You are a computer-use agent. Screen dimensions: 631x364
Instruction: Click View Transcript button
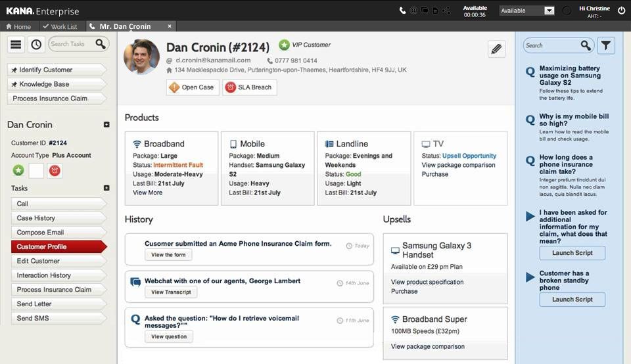[171, 292]
